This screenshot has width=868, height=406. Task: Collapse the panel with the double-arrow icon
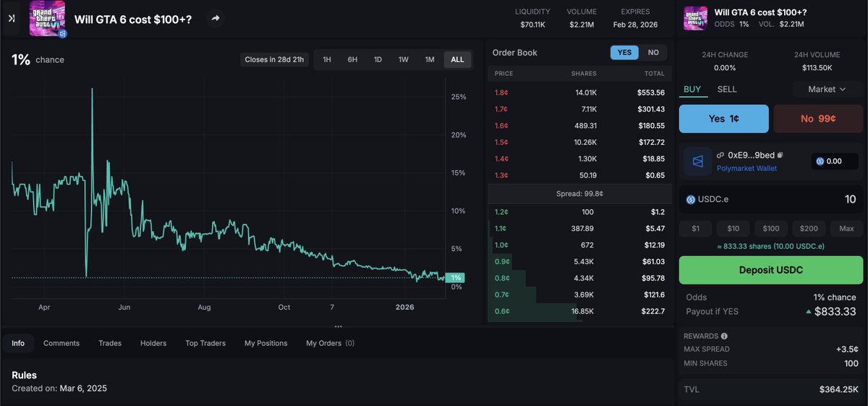[x=12, y=19]
